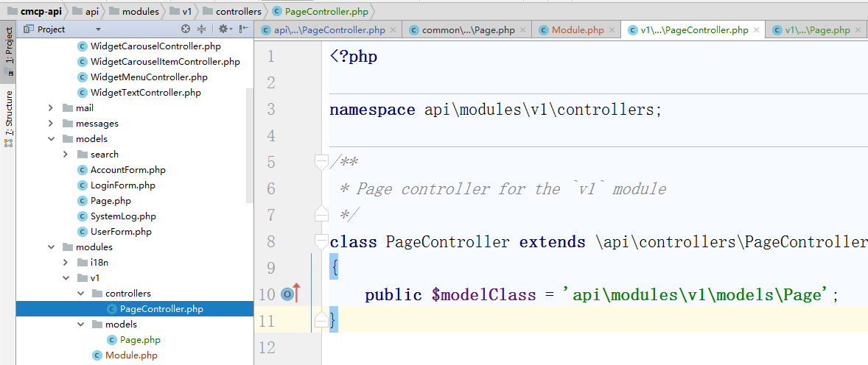This screenshot has height=365, width=868.
Task: Click cmcp-api in the breadcrumb bar
Action: coord(35,11)
